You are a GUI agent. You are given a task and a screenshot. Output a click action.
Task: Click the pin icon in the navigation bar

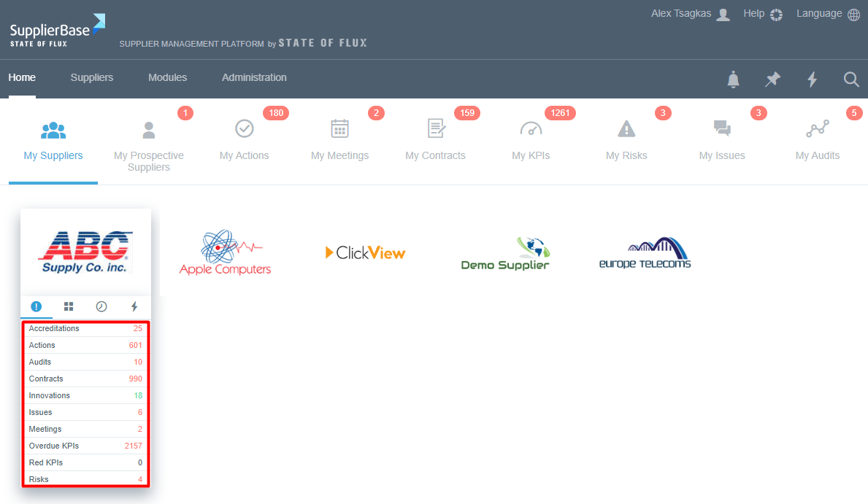772,80
